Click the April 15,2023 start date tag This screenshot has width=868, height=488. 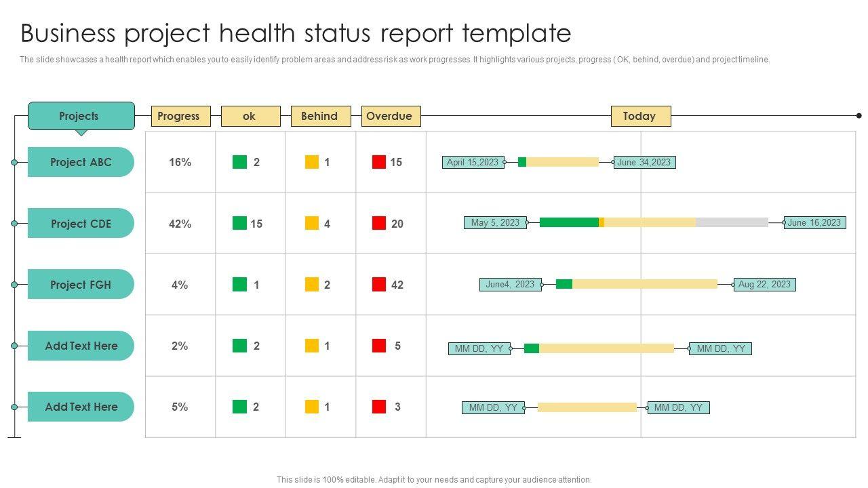pos(473,163)
